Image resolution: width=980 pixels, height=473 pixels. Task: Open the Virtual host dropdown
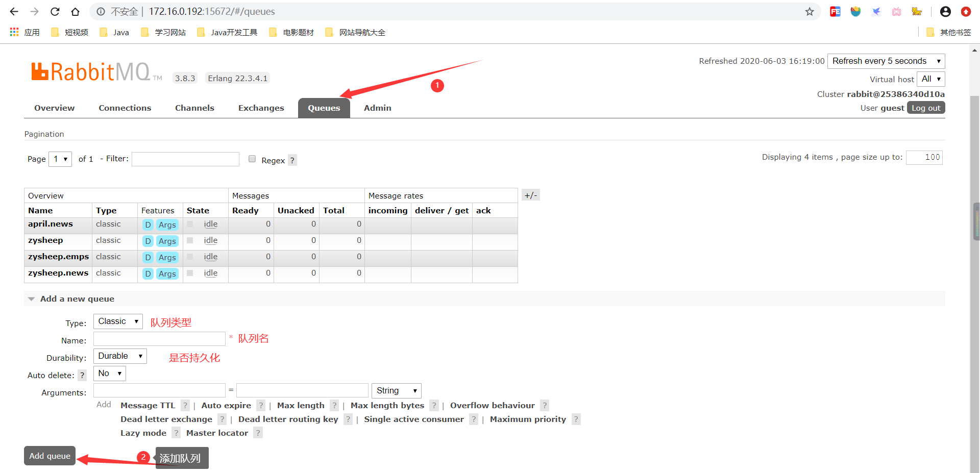click(x=931, y=79)
